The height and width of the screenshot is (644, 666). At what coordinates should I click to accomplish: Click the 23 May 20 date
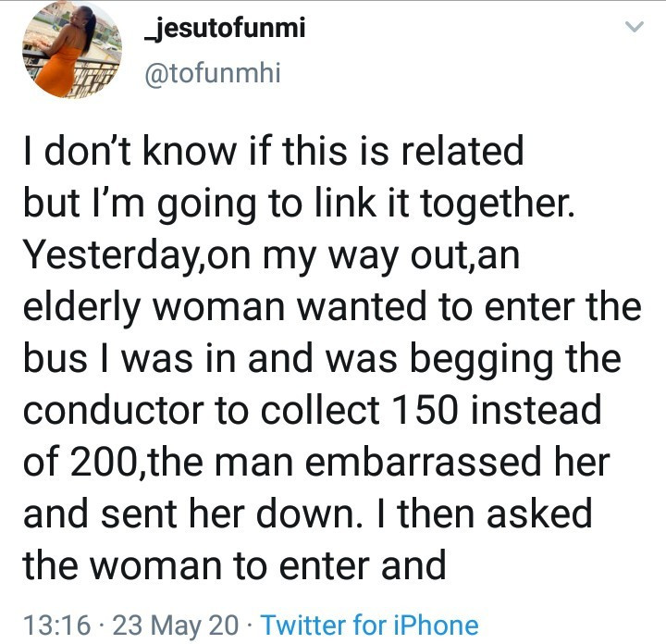[x=176, y=625]
